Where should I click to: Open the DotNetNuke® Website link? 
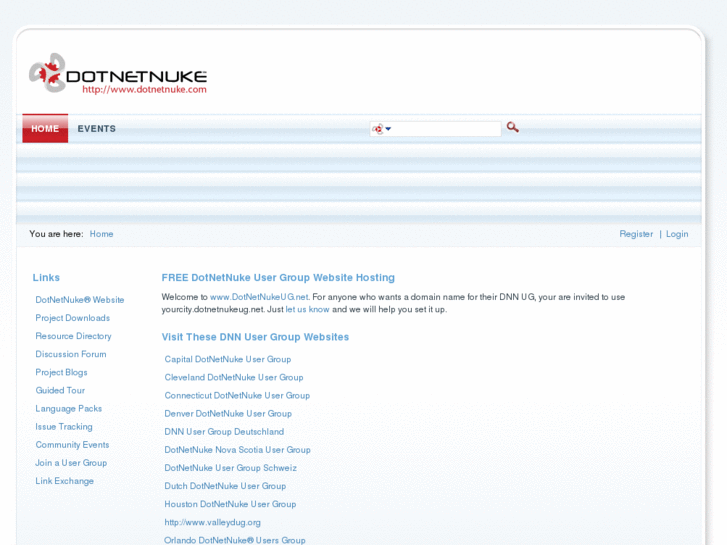(80, 300)
